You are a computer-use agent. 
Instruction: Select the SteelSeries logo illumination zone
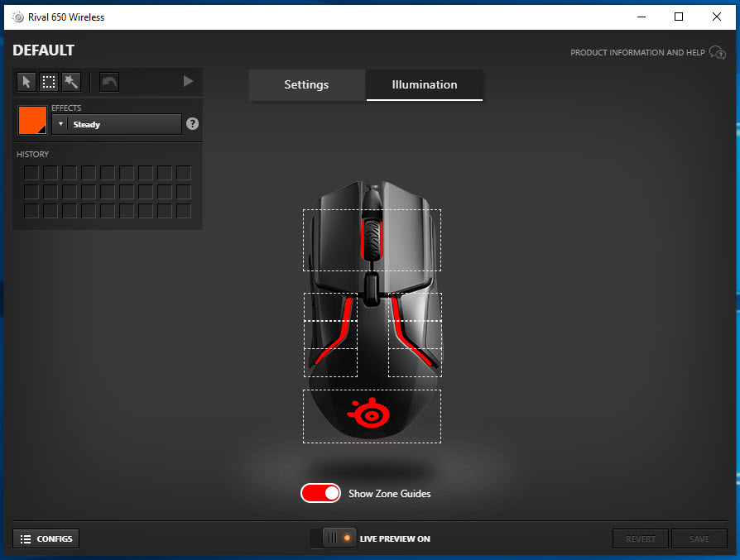[372, 416]
